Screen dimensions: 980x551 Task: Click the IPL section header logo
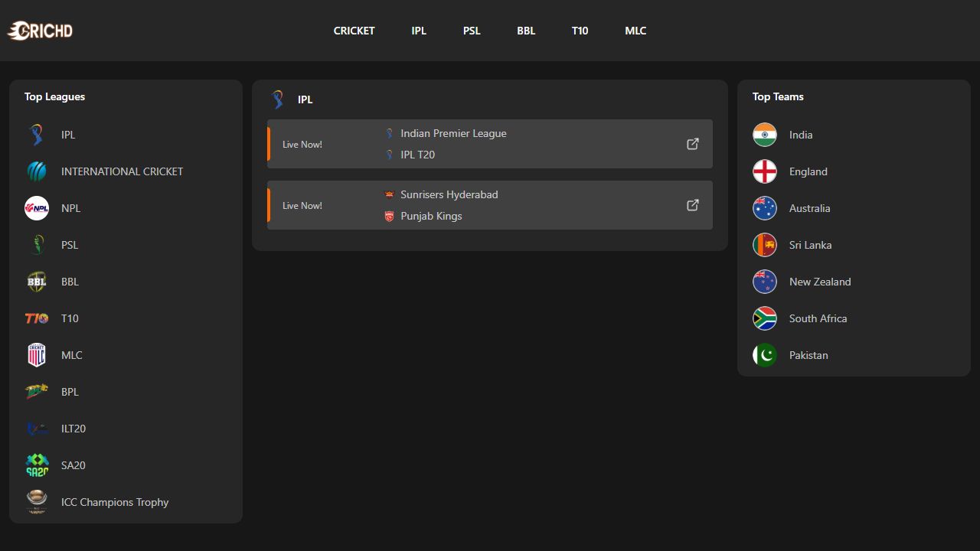point(278,99)
